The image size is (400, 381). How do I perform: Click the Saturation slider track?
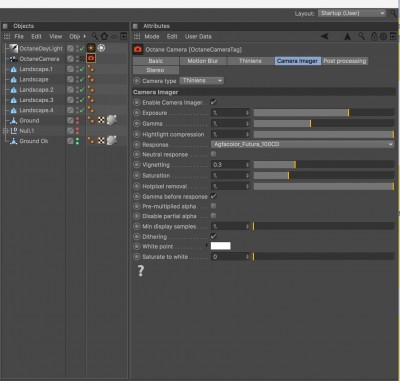pyautogui.click(x=324, y=175)
